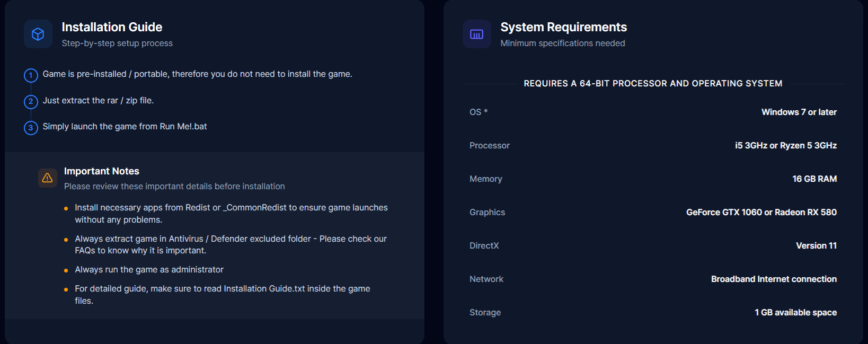Click the '16 GB RAM' value
The height and width of the screenshot is (344, 868).
pos(814,179)
